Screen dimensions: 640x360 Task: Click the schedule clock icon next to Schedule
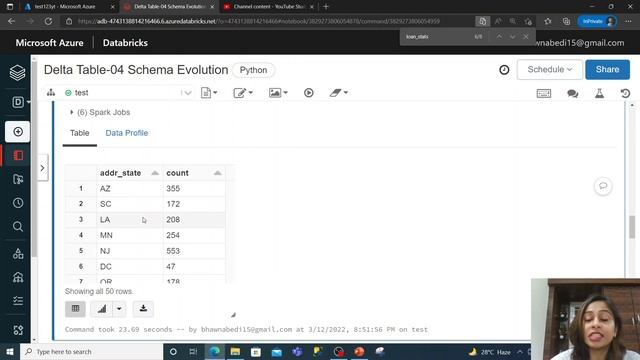pos(504,70)
